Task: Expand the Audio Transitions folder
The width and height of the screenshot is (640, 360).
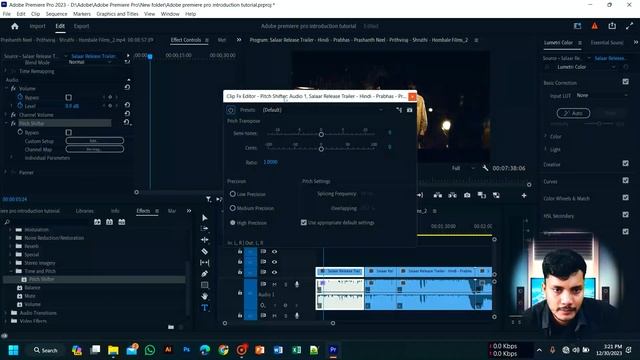Action: (6, 313)
